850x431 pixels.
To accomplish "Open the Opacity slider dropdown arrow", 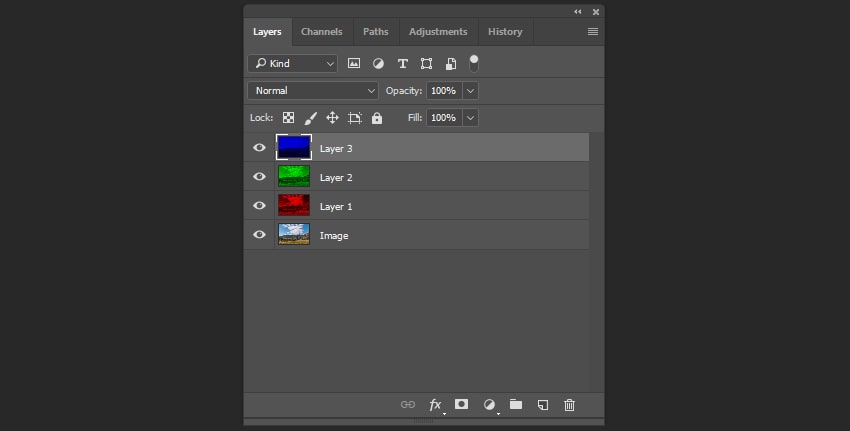I will (470, 91).
